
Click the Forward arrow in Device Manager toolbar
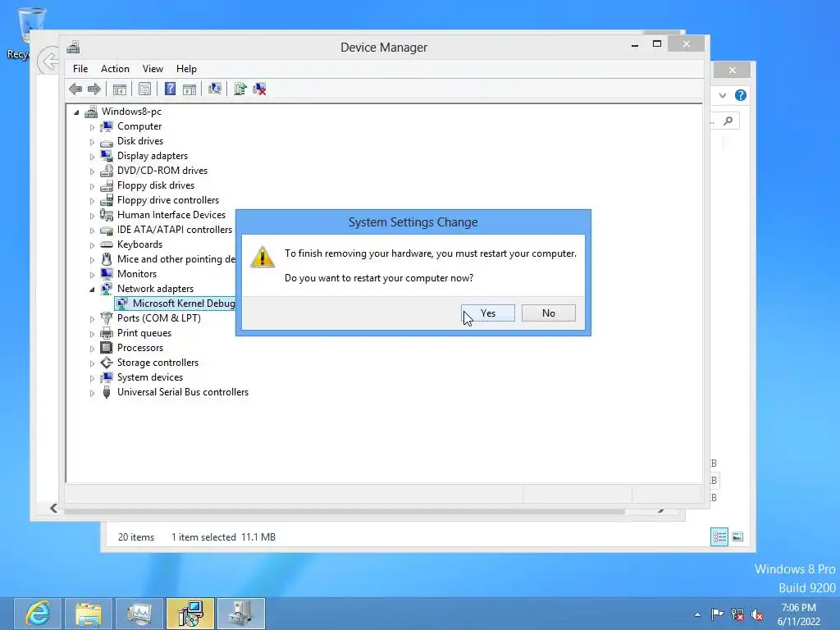[94, 89]
